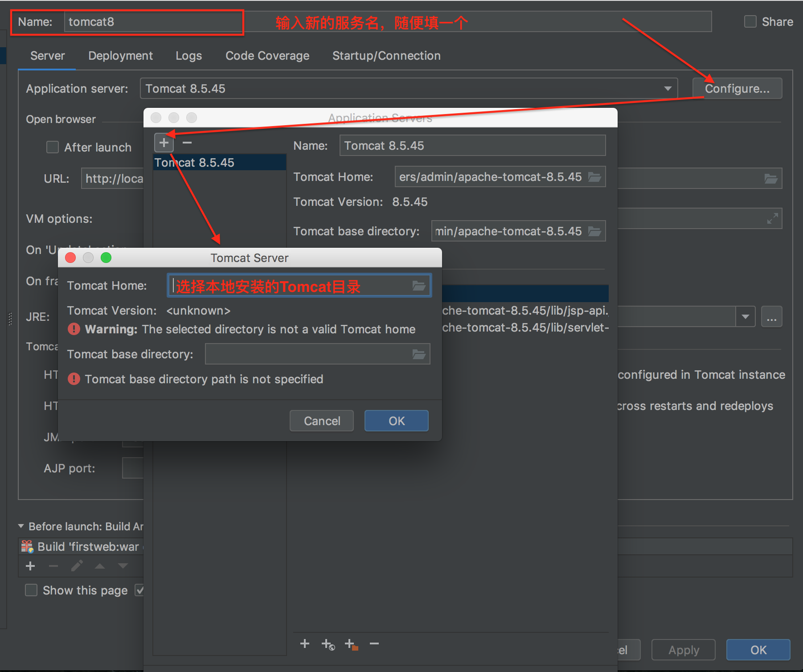803x672 pixels.
Task: Enable the Share checkbox
Action: point(750,22)
